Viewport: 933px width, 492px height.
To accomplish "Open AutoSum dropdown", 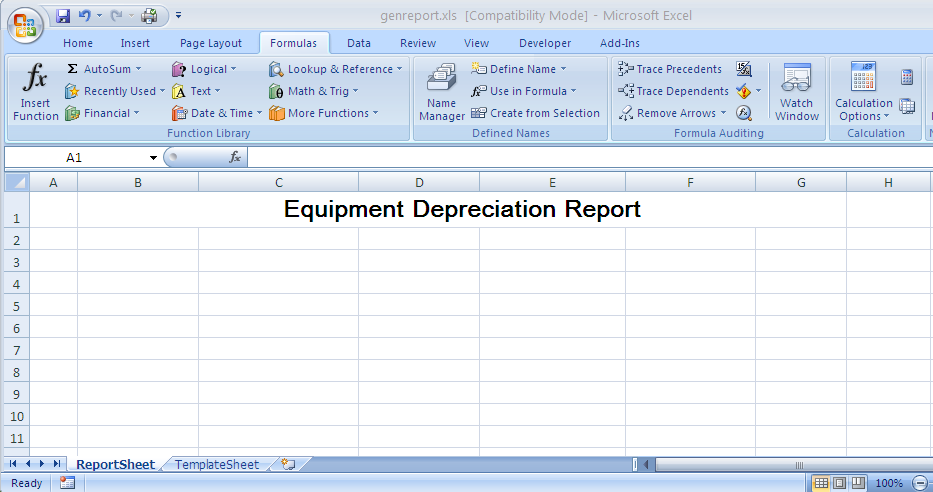I will [104, 69].
